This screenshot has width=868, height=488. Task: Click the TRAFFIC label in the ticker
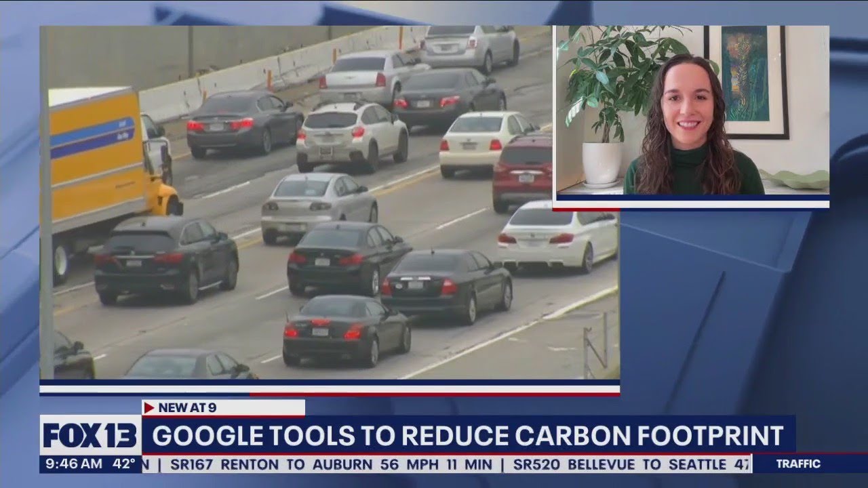[798, 464]
